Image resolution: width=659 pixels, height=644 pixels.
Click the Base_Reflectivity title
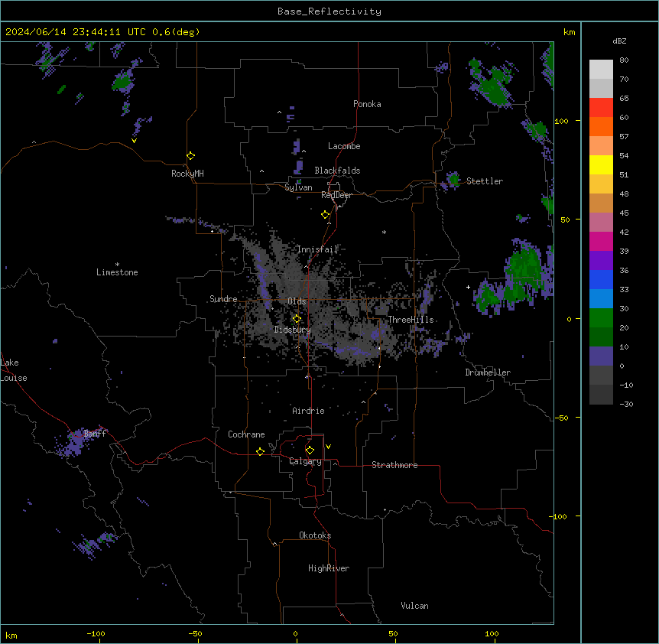[329, 11]
